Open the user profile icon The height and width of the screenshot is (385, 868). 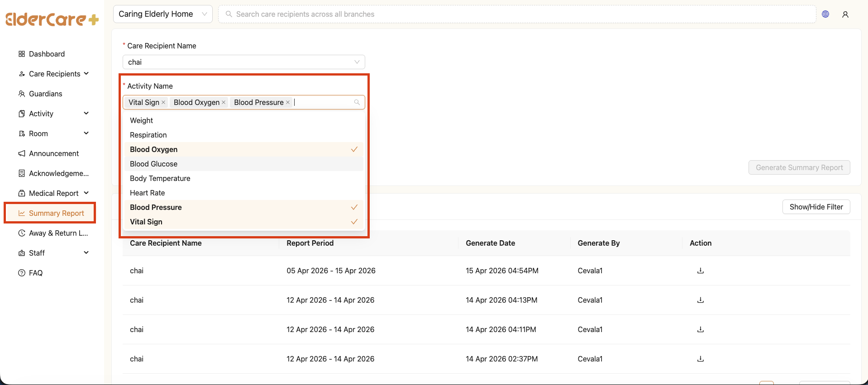845,14
